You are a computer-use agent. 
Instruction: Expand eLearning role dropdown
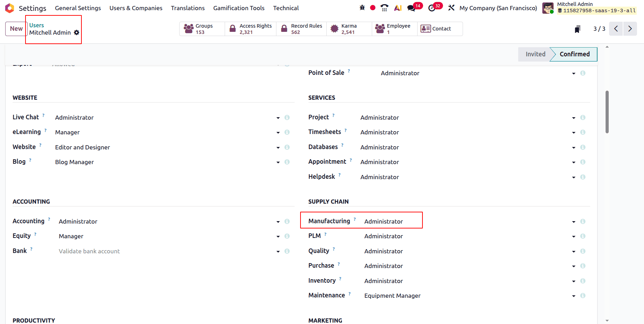coord(278,133)
